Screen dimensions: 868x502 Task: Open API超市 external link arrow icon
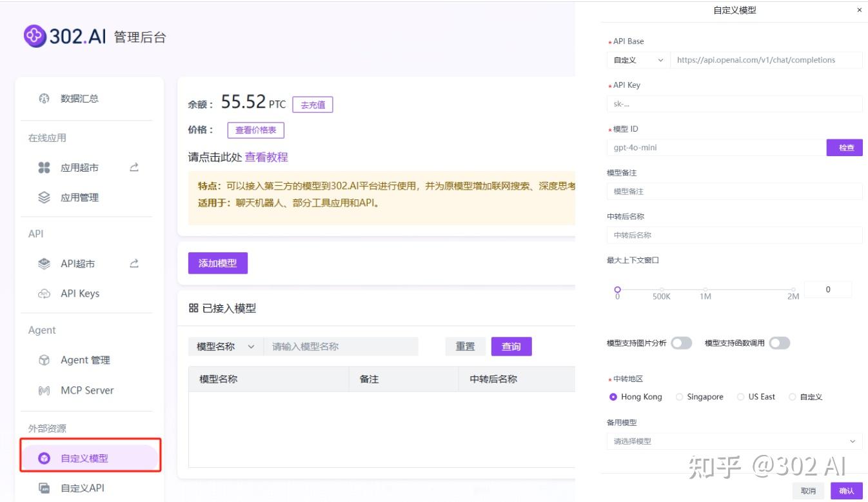coord(134,263)
